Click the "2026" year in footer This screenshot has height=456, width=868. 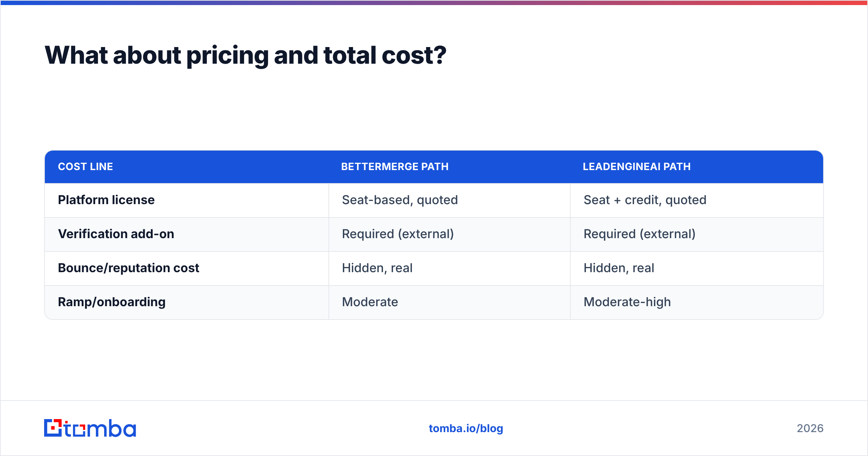pos(810,428)
